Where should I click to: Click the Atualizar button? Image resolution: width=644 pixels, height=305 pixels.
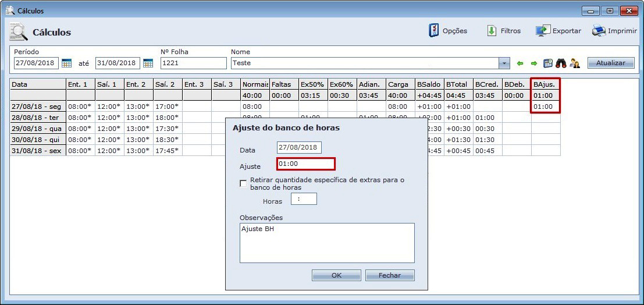(x=610, y=63)
